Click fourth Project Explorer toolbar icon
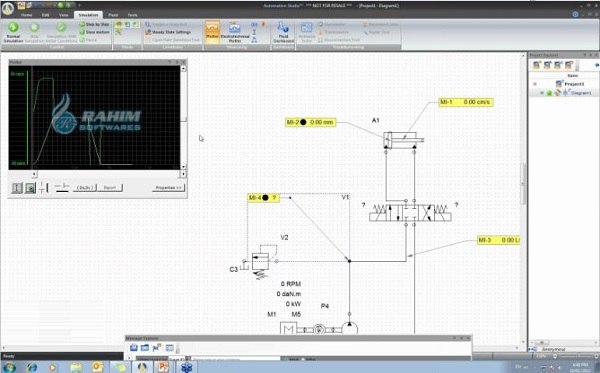 click(569, 65)
